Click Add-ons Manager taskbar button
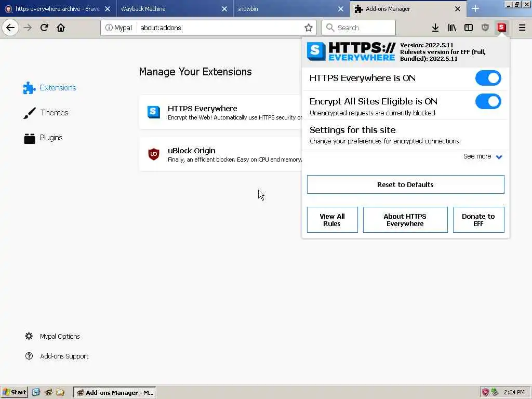The width and height of the screenshot is (532, 399). [x=115, y=393]
